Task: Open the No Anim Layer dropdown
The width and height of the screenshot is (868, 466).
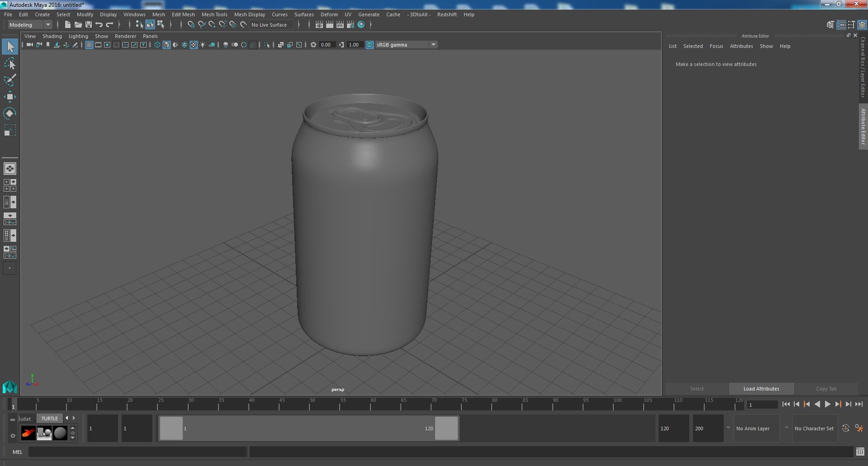Action: point(756,428)
